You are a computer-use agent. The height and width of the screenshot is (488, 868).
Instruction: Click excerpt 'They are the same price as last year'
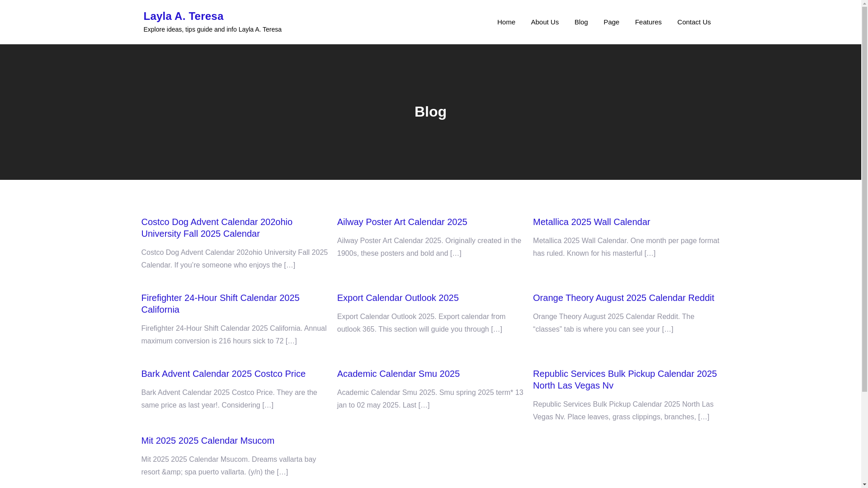pyautogui.click(x=229, y=399)
